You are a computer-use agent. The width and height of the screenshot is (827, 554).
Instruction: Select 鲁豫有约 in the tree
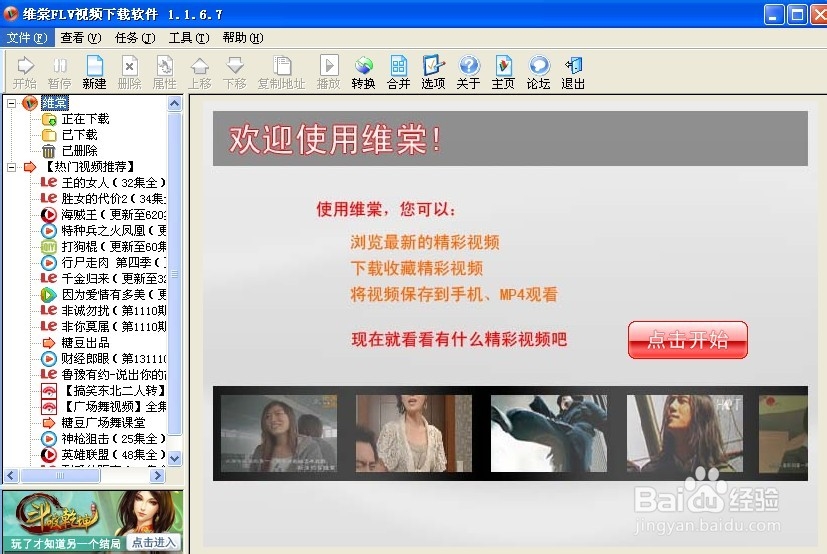pos(113,374)
